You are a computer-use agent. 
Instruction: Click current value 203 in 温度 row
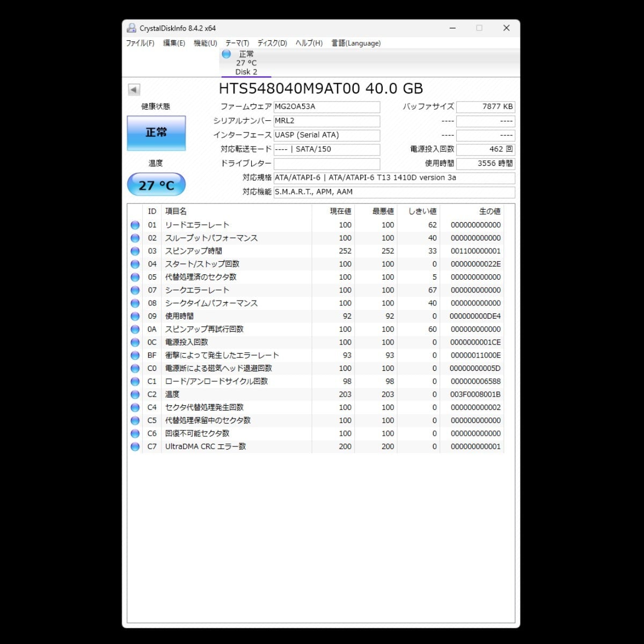point(345,394)
